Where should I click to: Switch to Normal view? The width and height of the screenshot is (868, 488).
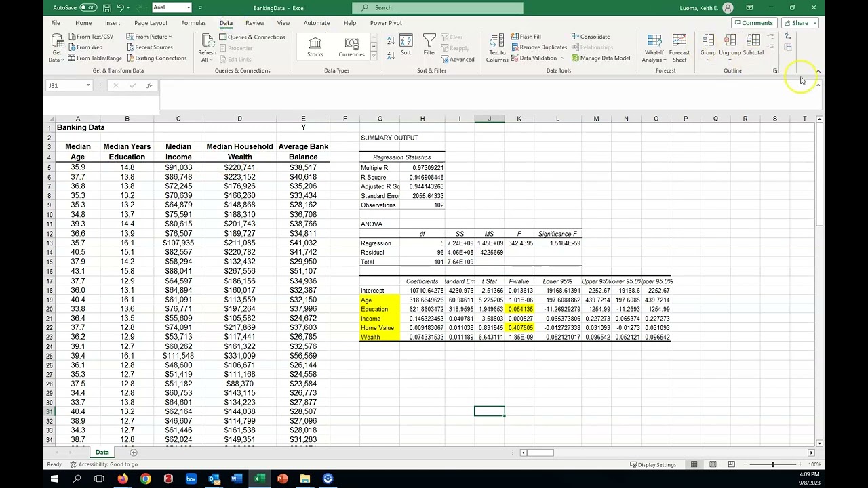click(x=694, y=464)
